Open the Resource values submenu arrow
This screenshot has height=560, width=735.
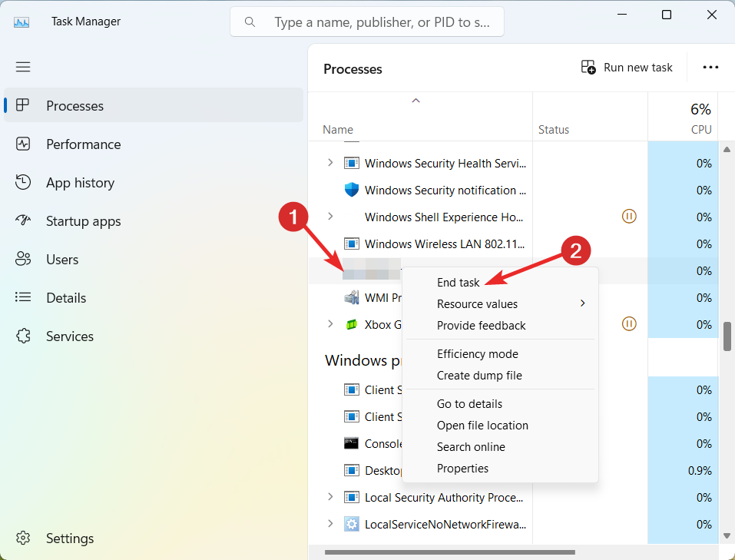point(583,303)
